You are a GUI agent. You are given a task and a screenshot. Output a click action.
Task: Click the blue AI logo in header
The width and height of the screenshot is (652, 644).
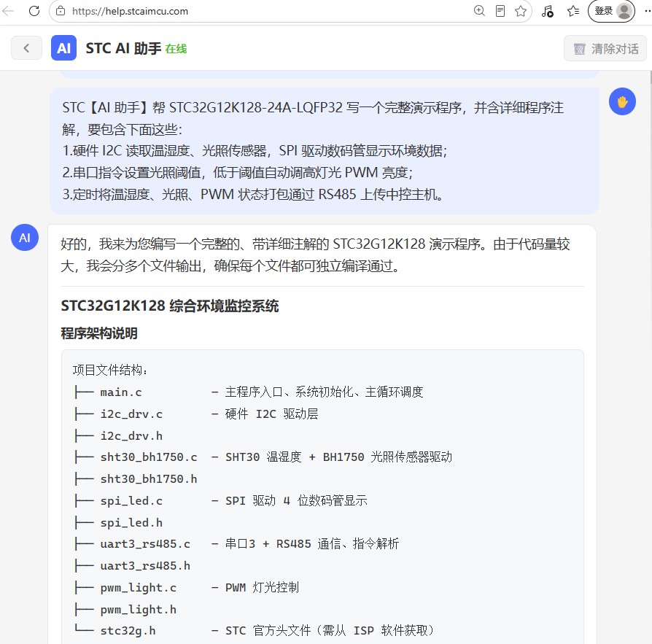point(63,48)
